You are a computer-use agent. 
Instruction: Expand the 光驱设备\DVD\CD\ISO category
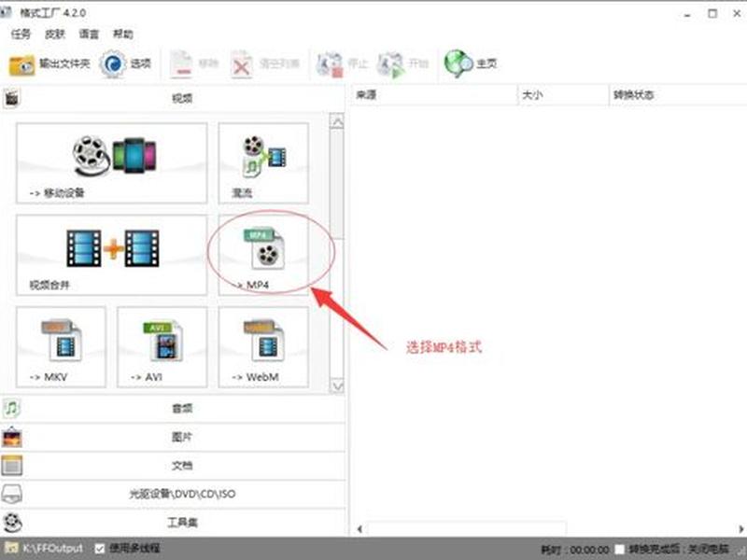point(173,495)
